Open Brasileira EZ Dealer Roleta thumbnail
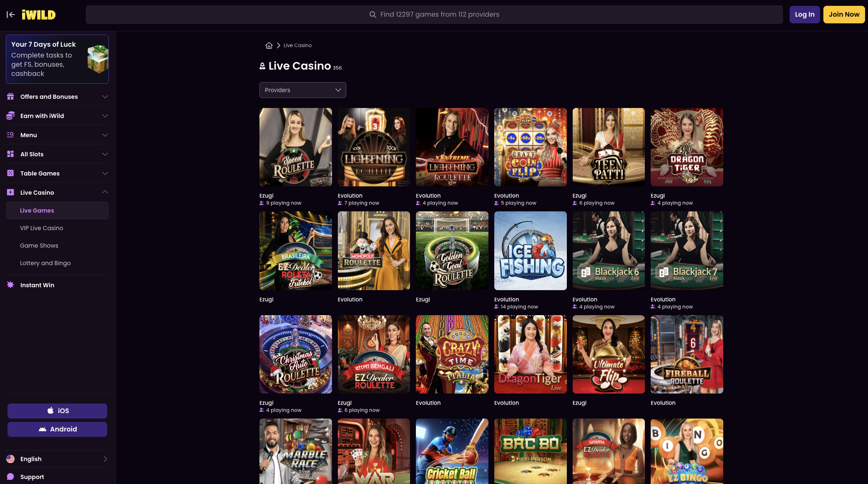The height and width of the screenshot is (484, 868). (x=296, y=251)
